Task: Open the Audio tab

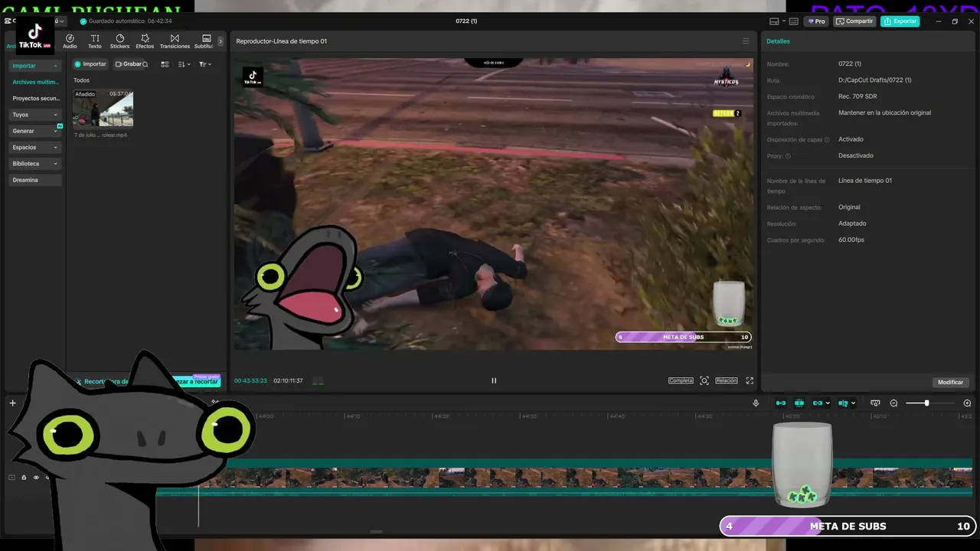Action: (x=70, y=41)
